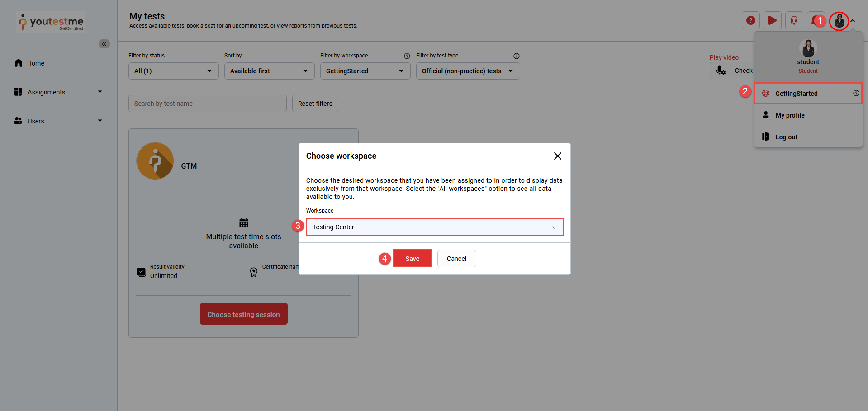Expand the Sort by Available first dropdown
Viewport: 868px width, 411px height.
pyautogui.click(x=269, y=71)
